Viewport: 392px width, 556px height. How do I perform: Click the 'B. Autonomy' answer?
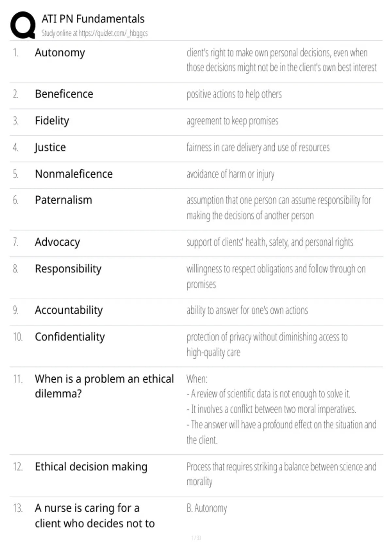(x=207, y=508)
